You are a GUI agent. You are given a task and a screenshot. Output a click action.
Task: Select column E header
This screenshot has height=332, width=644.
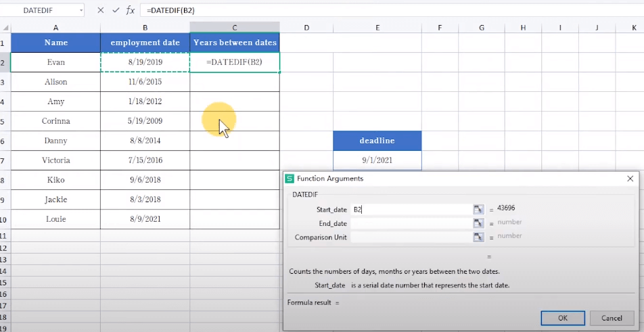377,28
